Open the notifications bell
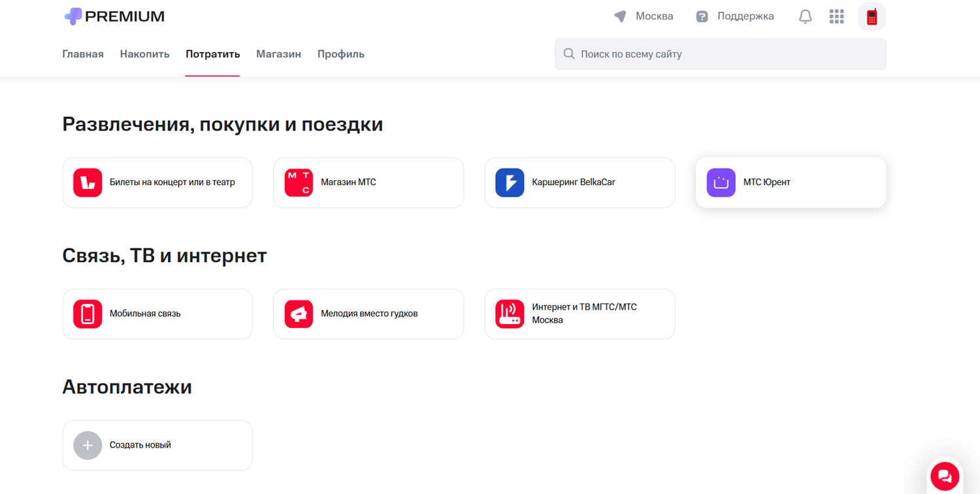Image resolution: width=980 pixels, height=494 pixels. coord(805,16)
